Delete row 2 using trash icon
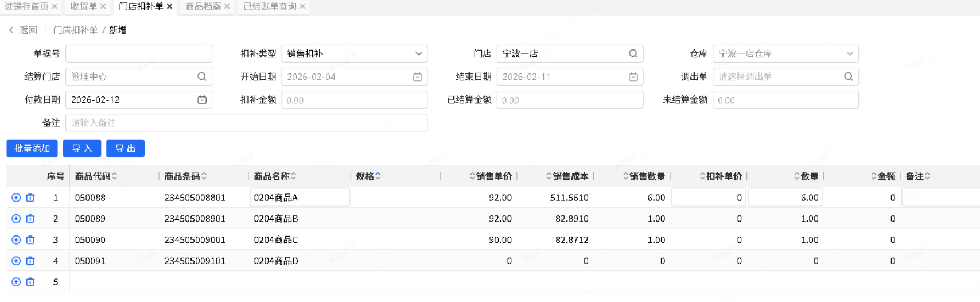The height and width of the screenshot is (302, 980). point(30,219)
